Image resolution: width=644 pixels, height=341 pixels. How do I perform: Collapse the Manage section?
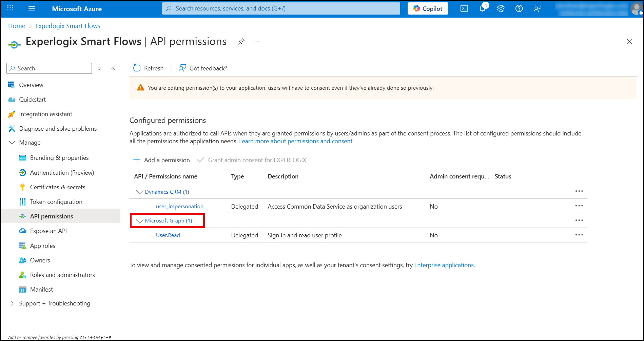(12, 143)
